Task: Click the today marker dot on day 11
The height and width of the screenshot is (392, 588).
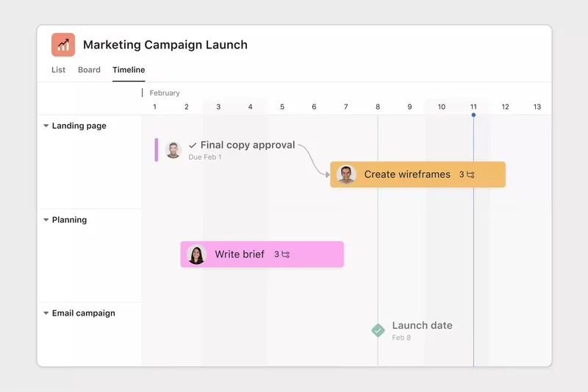Action: tap(473, 115)
